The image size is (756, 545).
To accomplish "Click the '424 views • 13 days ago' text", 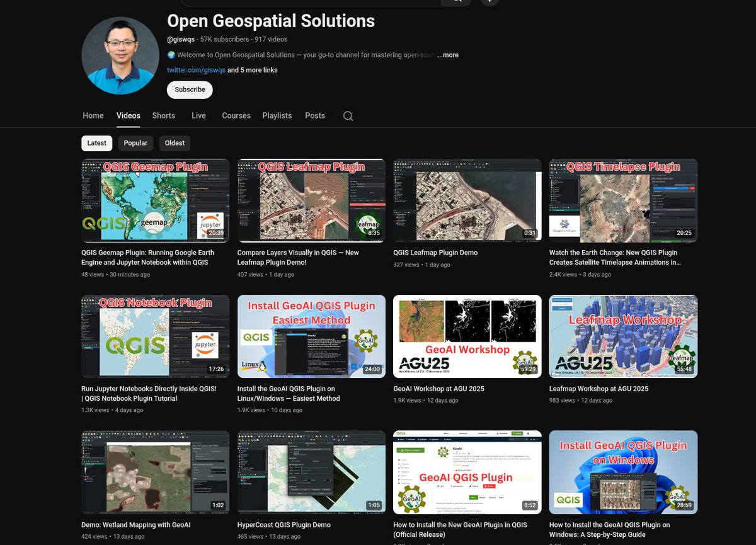I will tap(113, 537).
